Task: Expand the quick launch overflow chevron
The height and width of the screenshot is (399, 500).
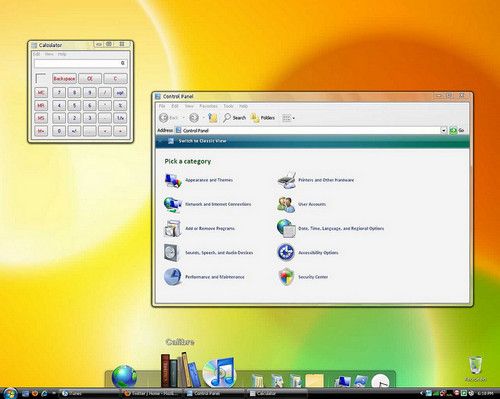Action: pos(53,394)
